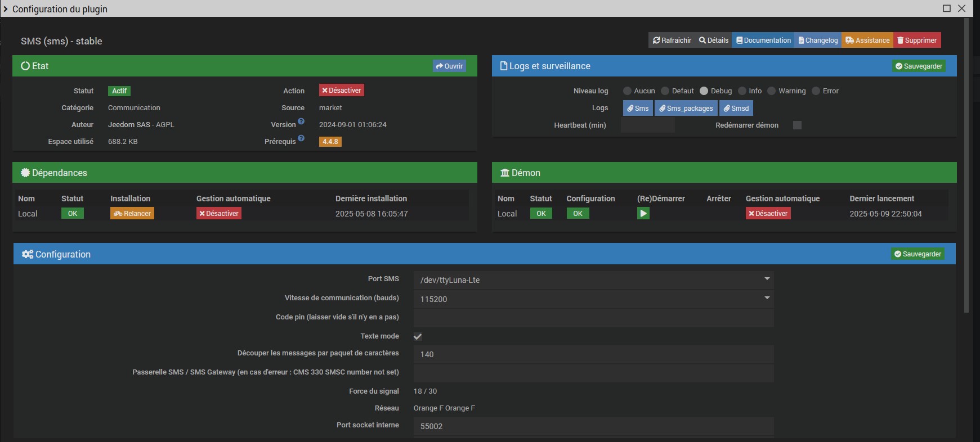The image size is (980, 442).
Task: Open the Sms_packages log file
Action: 686,108
